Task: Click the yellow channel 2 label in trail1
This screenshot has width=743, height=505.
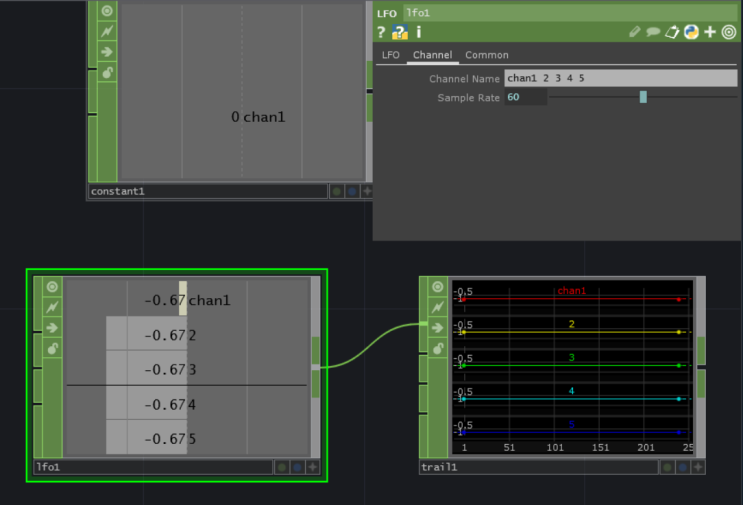Action: 571,324
